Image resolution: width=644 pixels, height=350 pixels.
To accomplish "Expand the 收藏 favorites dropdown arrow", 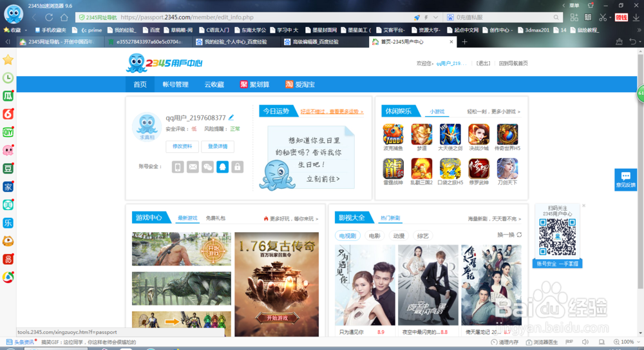I will [x=26, y=30].
